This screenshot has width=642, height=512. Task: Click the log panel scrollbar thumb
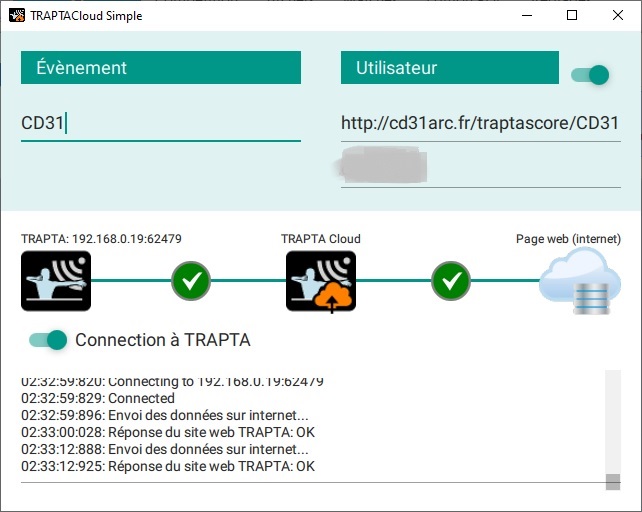(x=613, y=481)
